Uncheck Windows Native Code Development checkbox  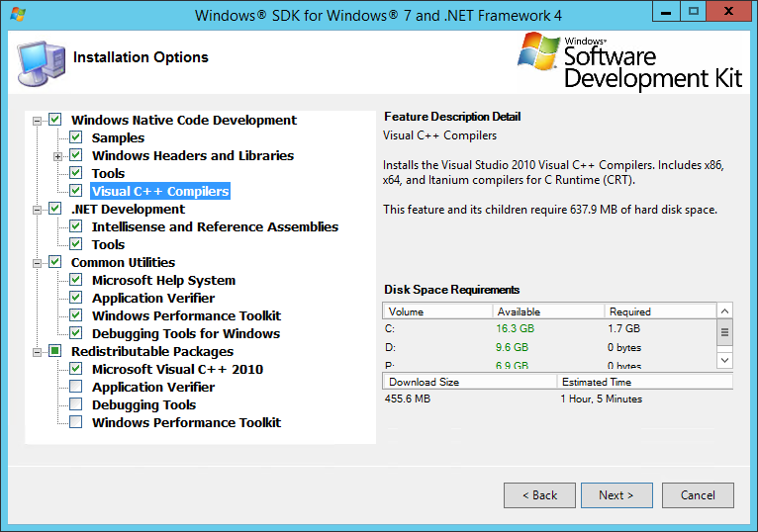pos(55,120)
